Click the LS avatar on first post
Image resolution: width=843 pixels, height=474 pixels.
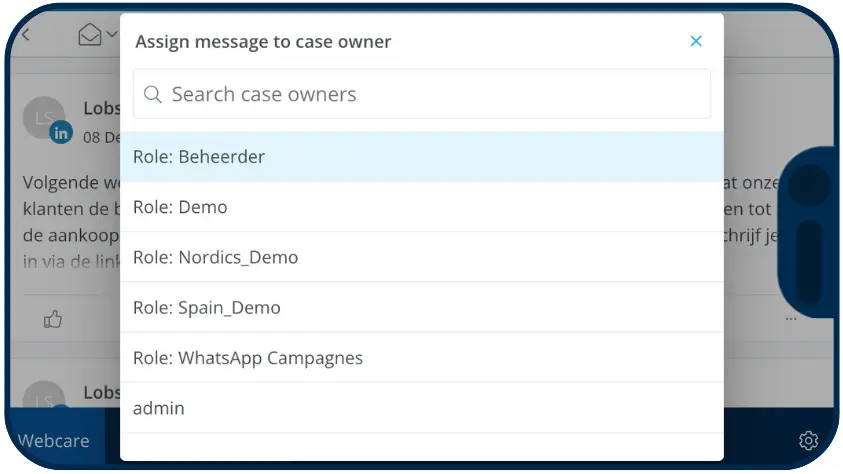coord(42,116)
